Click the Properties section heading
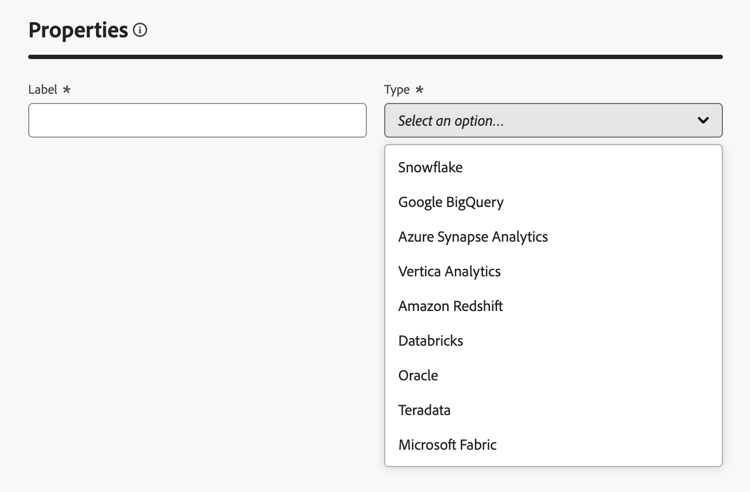The image size is (750, 492). coord(78,30)
